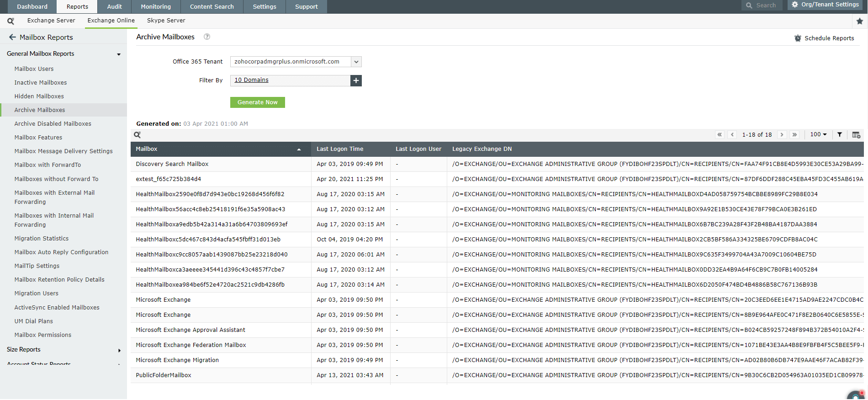Switch to Skype Server sub-tab

click(x=166, y=21)
